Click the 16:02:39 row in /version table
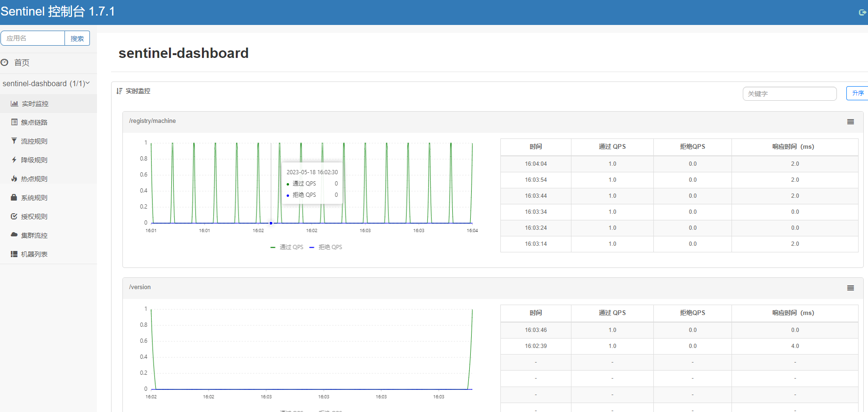The width and height of the screenshot is (868, 412). coord(679,346)
